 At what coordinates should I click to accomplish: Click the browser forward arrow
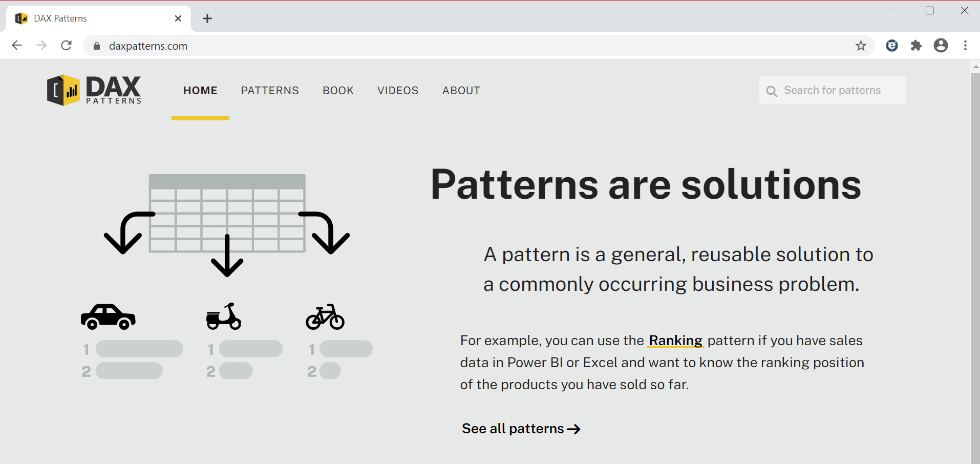[x=41, y=46]
